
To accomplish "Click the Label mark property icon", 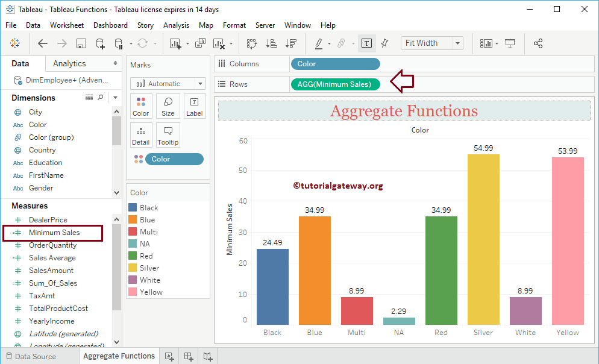I will 194,106.
